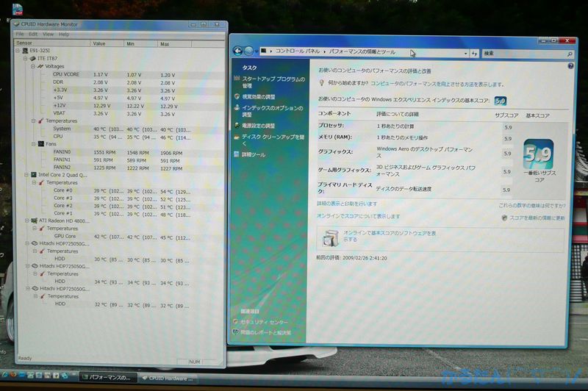Screen dimensions: 588x391
Task: Open the blue help question-mark icon
Action: pyautogui.click(x=570, y=66)
